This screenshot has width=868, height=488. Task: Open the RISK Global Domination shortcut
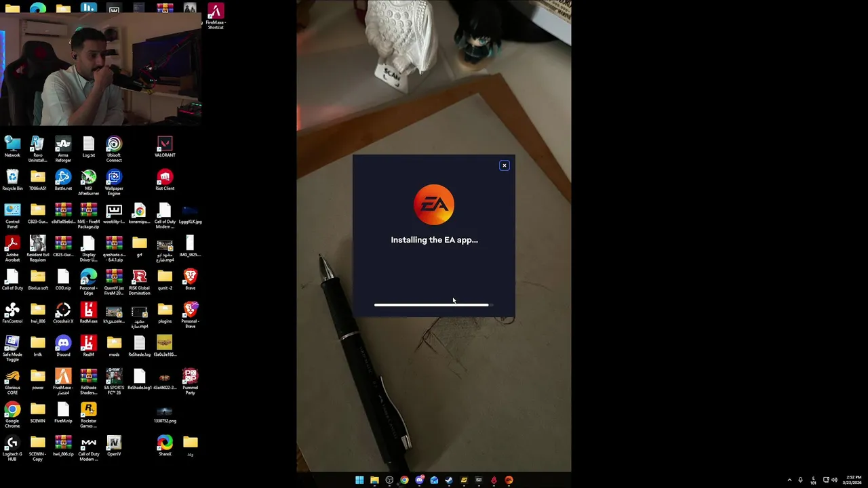pos(139,282)
